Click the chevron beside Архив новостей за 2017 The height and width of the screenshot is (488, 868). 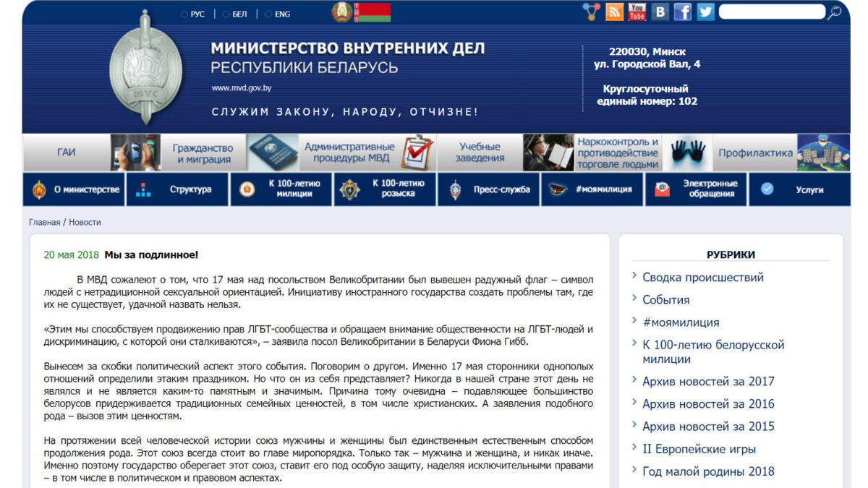(x=634, y=380)
